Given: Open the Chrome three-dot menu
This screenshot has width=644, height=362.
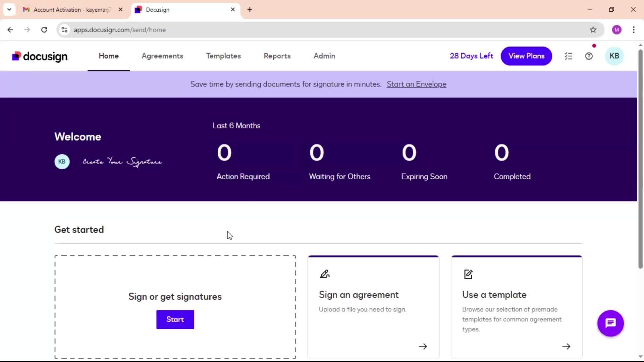Looking at the screenshot, I should tap(634, 30).
